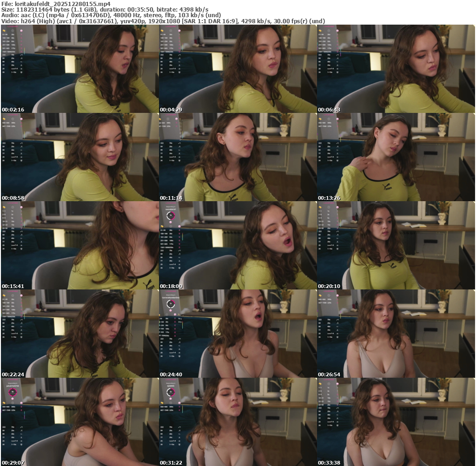Open the thumbnail at 00:02:16
The height and width of the screenshot is (466, 476).
click(x=80, y=69)
